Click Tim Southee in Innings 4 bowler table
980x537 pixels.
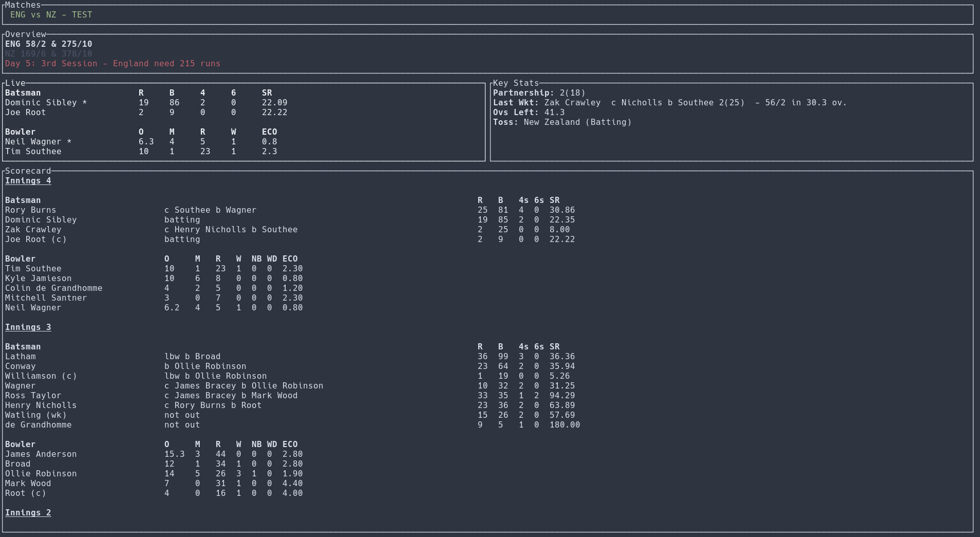[33, 269]
